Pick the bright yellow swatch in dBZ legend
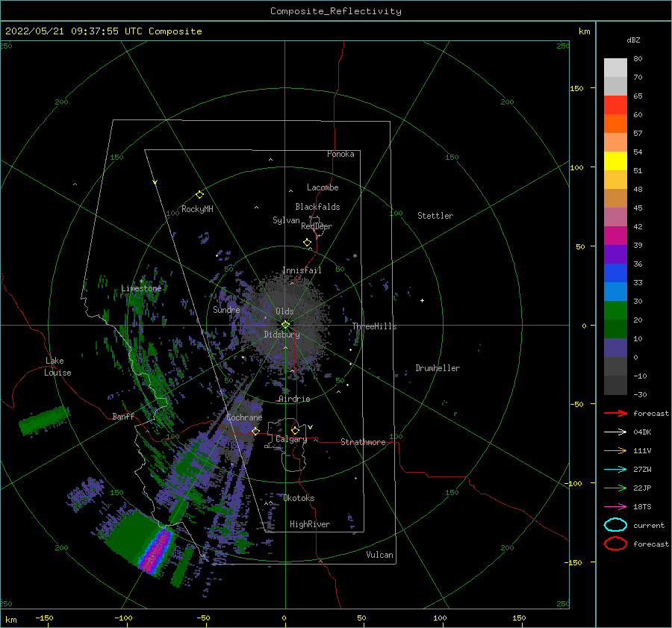The width and height of the screenshot is (672, 628). click(x=615, y=161)
